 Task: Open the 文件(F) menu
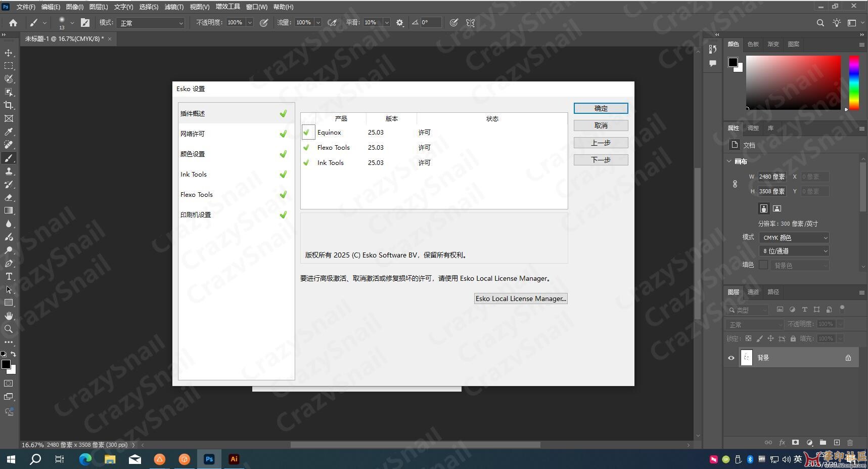click(x=25, y=7)
